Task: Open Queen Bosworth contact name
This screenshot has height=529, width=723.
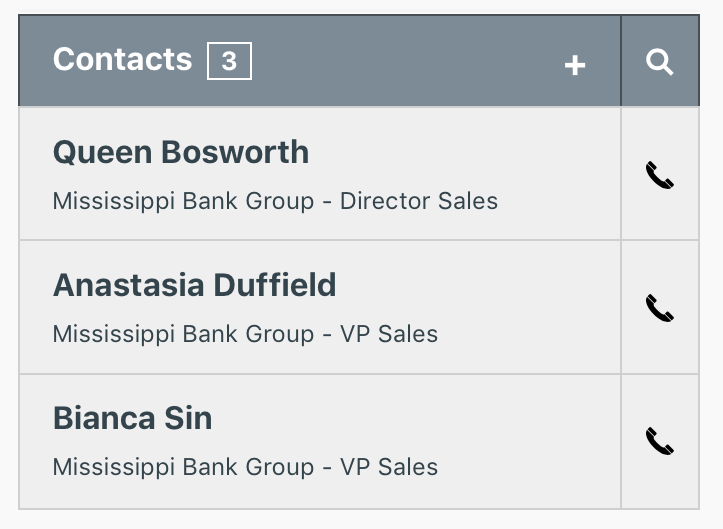Action: tap(181, 152)
